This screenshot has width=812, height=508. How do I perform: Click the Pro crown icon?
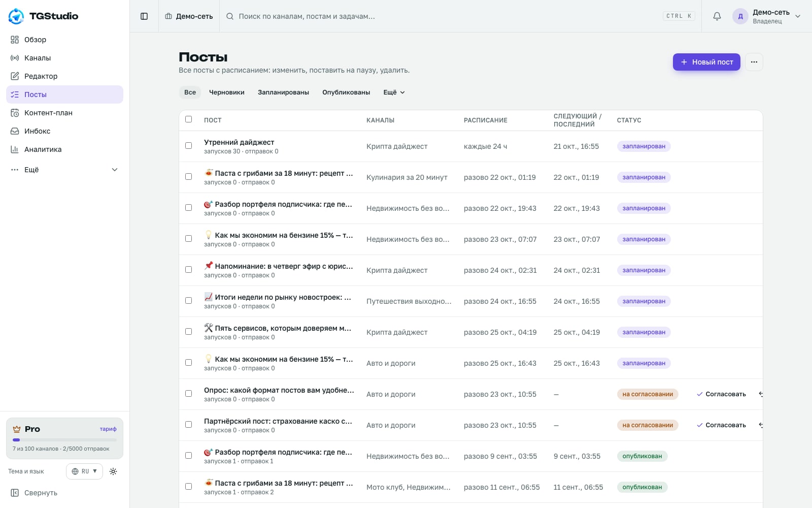tap(17, 429)
